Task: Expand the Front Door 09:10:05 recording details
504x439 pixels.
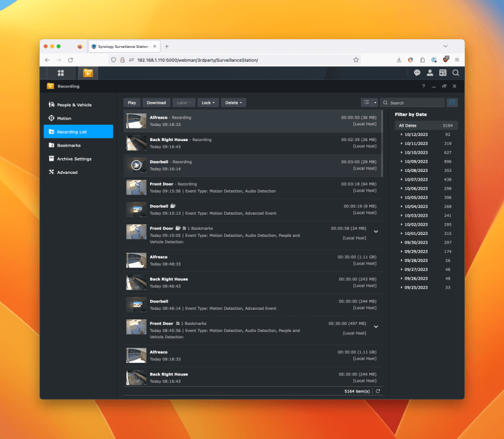Action: (x=376, y=232)
